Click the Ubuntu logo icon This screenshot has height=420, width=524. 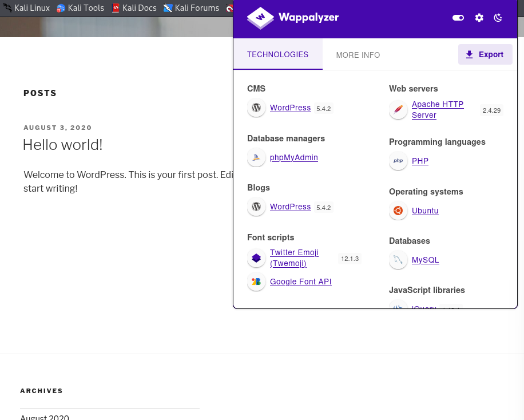tap(398, 211)
